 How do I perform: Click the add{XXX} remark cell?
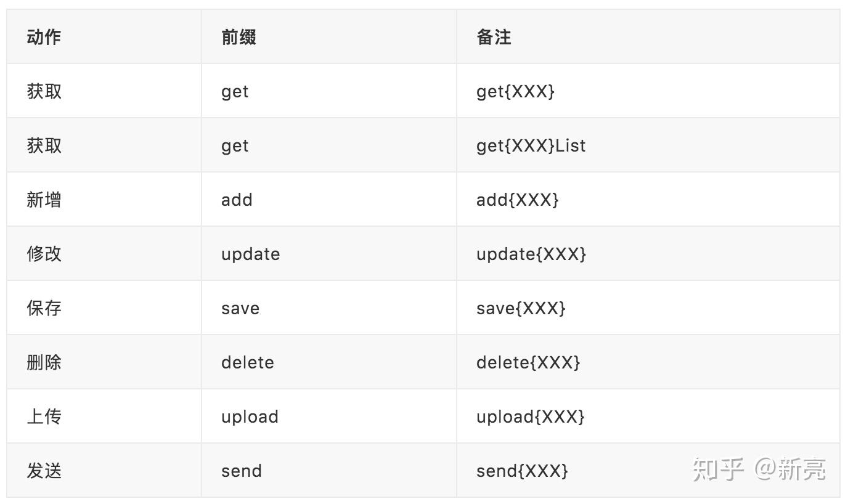(648, 200)
